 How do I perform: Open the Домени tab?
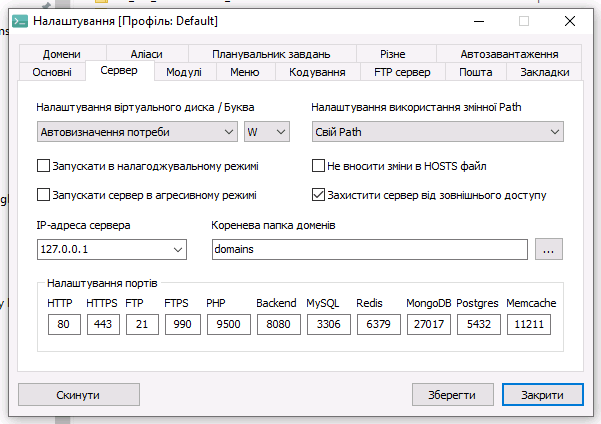[62, 54]
